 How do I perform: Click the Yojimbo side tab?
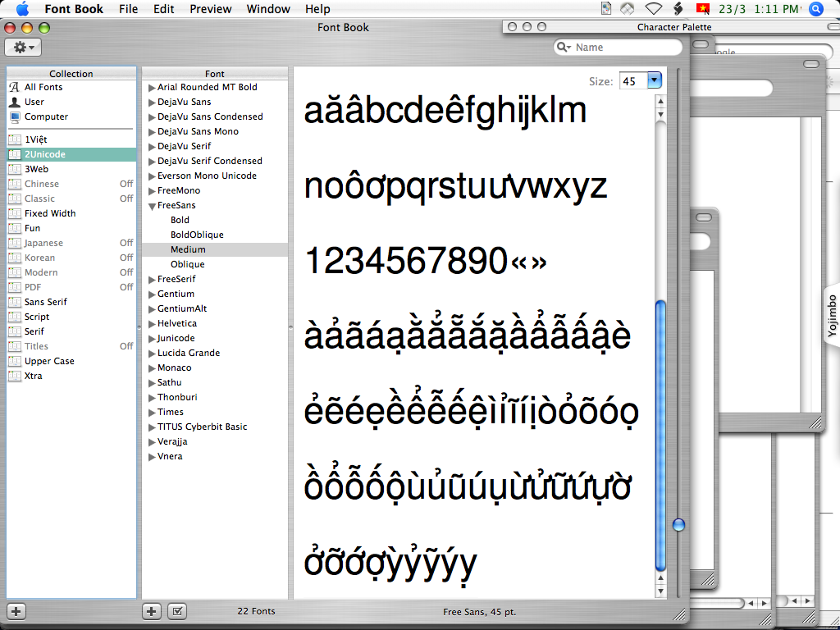coord(832,315)
